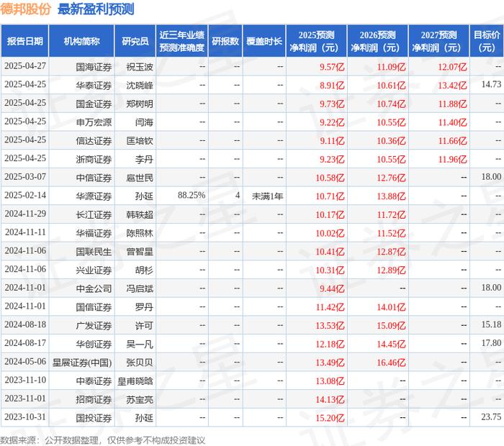Viewport: 504px width, 446px height.
Task: Click researcher name 皇甫晓晗
Action: pos(135,381)
